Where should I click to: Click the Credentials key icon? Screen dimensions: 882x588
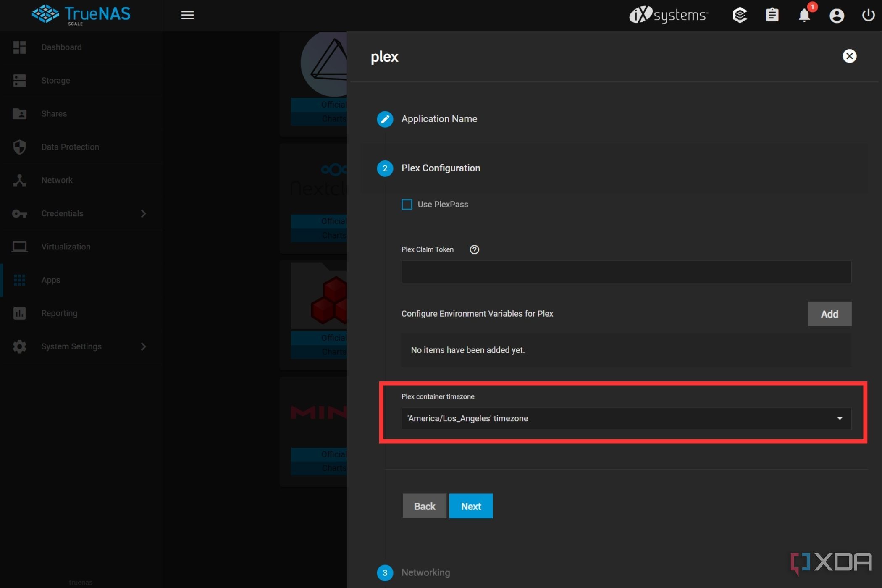(19, 213)
